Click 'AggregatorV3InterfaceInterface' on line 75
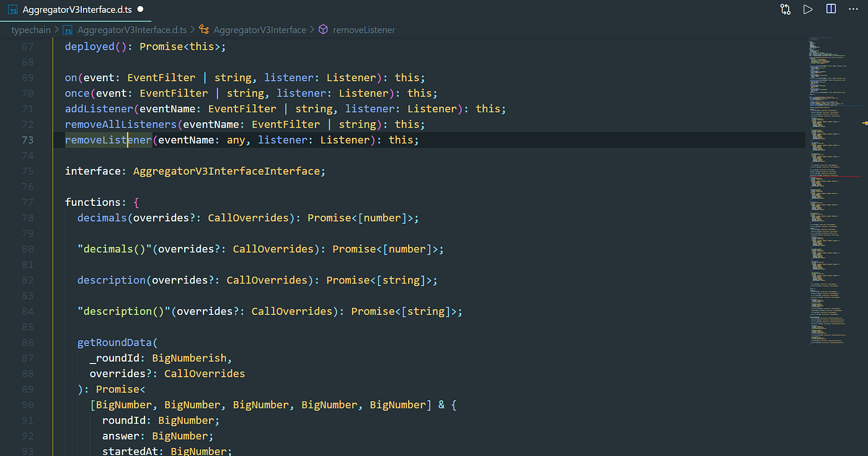The image size is (868, 456). [x=226, y=171]
